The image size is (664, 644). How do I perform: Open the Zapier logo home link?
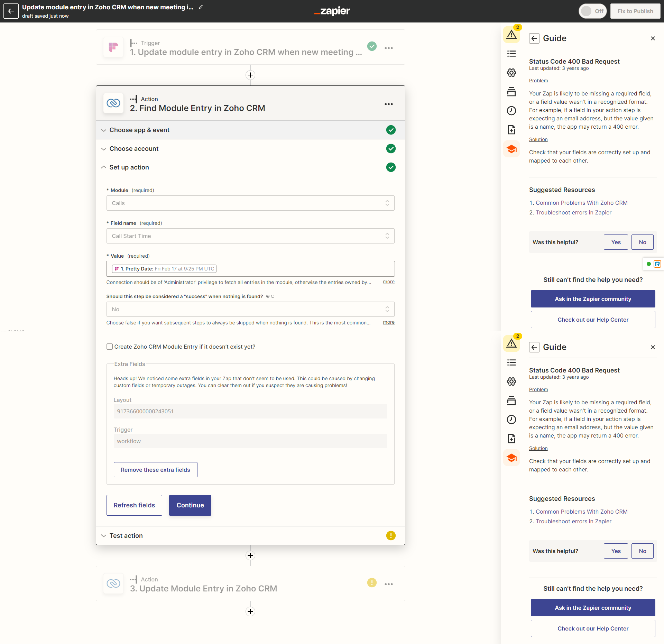pyautogui.click(x=332, y=11)
